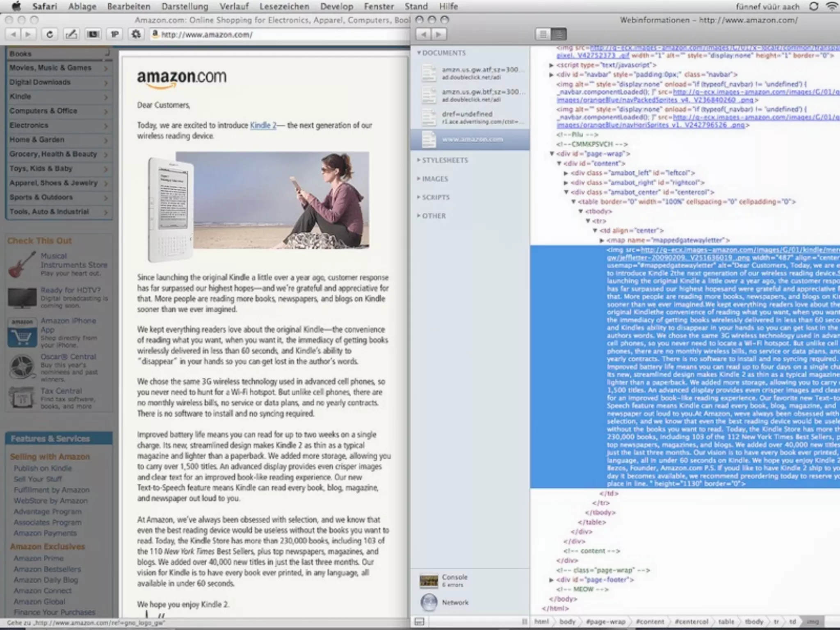Viewport: 840px width, 630px height.
Task: Click the Safari reload page button
Action: click(50, 34)
